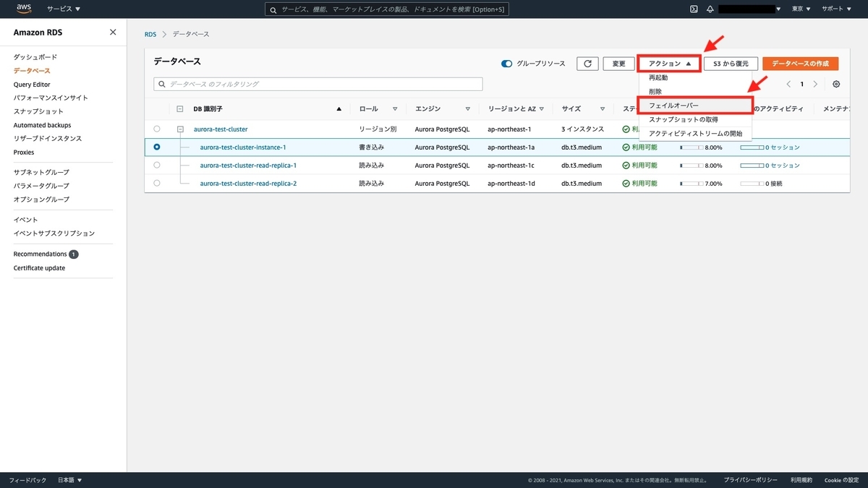Select aurora-test-cluster-read-replica-2 radio button
Screen dimensions: 868x488
point(157,183)
